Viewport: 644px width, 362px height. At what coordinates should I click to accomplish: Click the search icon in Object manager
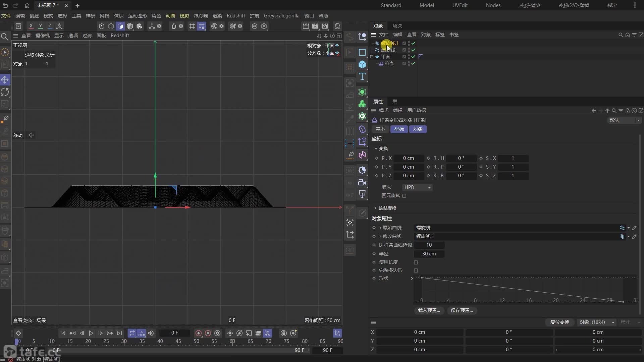click(621, 35)
